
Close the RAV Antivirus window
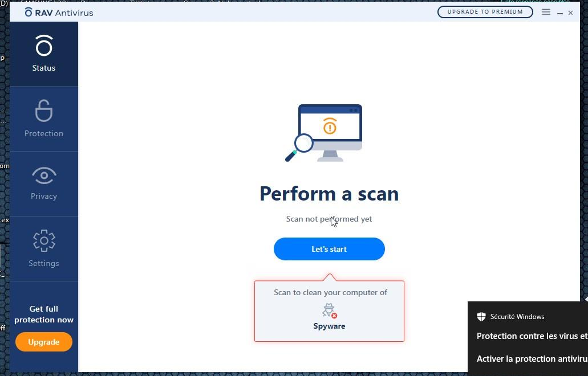570,13
